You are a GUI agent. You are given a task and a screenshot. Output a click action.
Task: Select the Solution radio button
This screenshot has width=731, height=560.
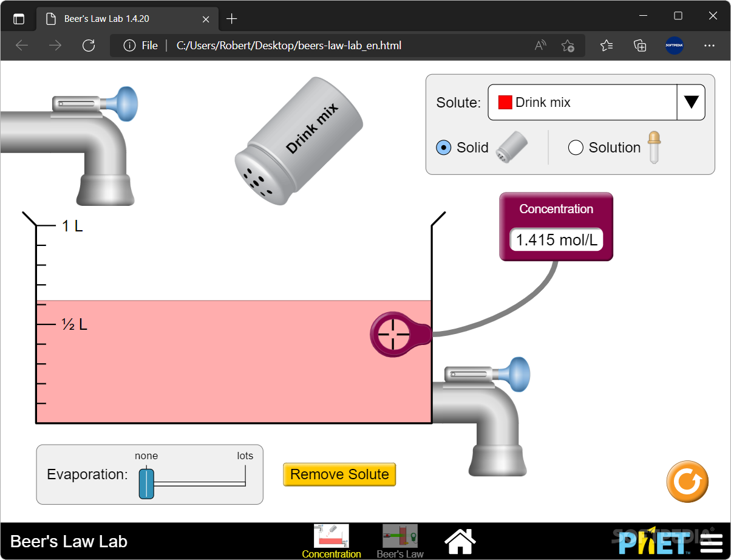pyautogui.click(x=576, y=148)
